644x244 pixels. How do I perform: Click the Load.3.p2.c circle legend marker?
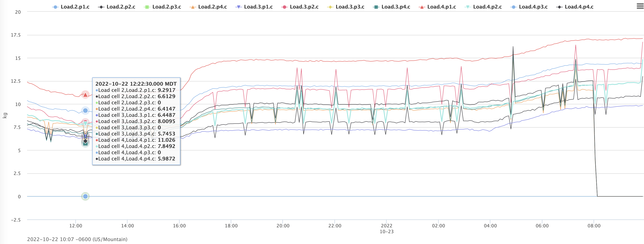[284, 7]
